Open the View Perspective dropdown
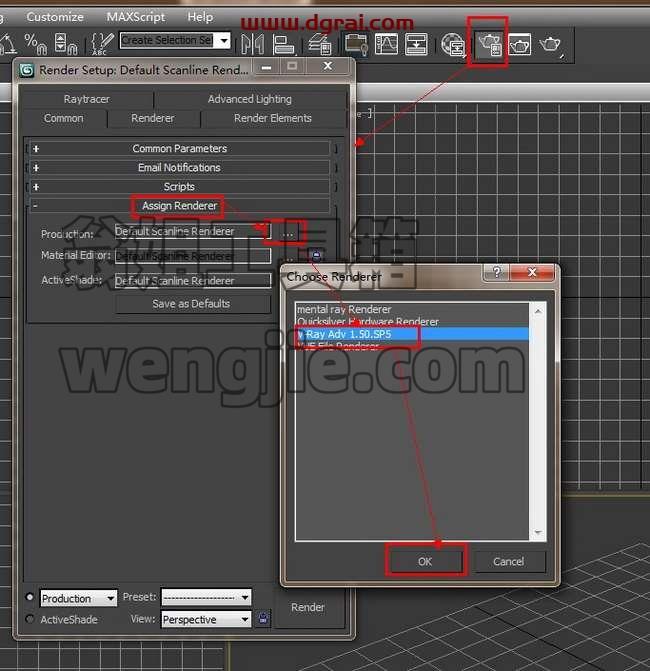The width and height of the screenshot is (650, 671). point(206,619)
